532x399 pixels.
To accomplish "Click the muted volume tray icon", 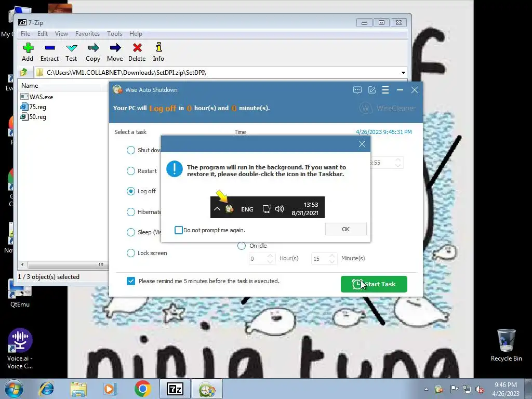I will (x=480, y=389).
